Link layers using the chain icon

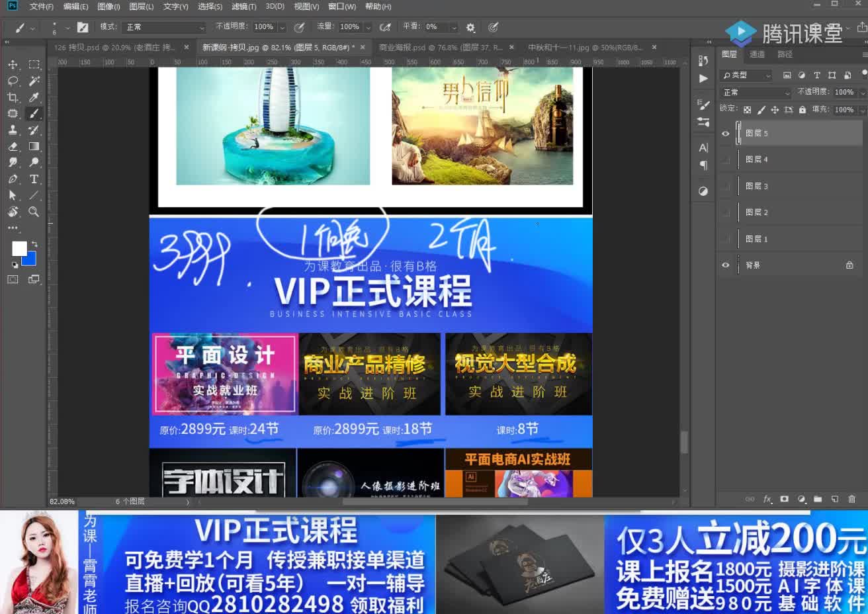click(750, 500)
